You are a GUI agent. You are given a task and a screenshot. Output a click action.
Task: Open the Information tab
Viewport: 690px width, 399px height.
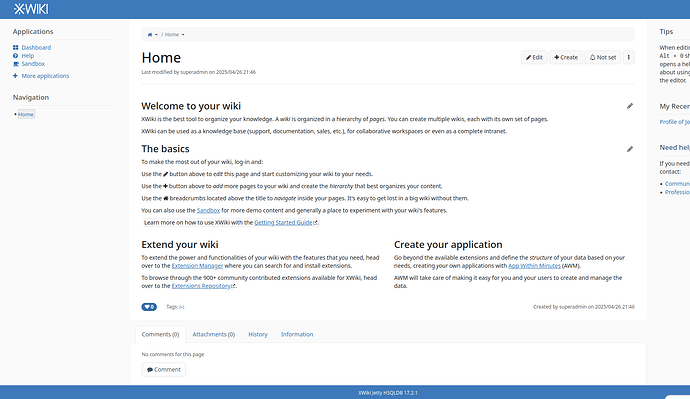coord(297,334)
